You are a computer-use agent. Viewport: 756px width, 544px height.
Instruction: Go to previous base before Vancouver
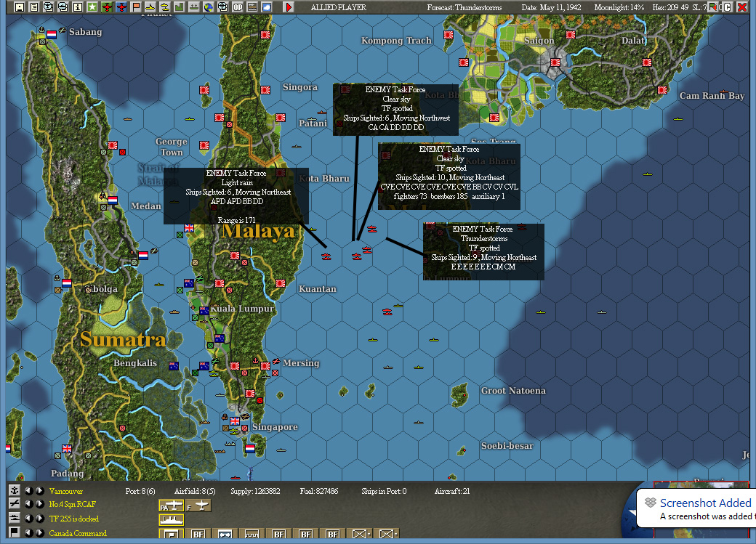click(x=28, y=491)
